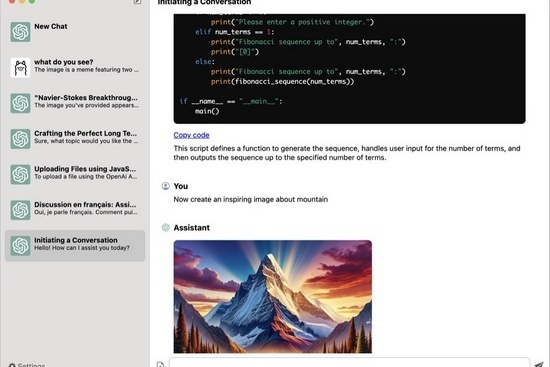
Task: Click the text 'Now create an inspiring image about mountain'
Action: click(250, 199)
